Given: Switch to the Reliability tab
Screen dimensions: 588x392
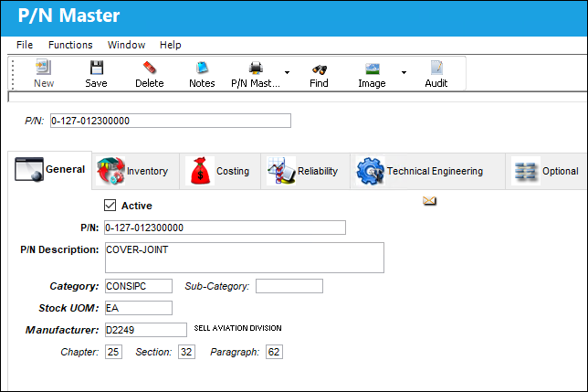Looking at the screenshot, I should 305,171.
